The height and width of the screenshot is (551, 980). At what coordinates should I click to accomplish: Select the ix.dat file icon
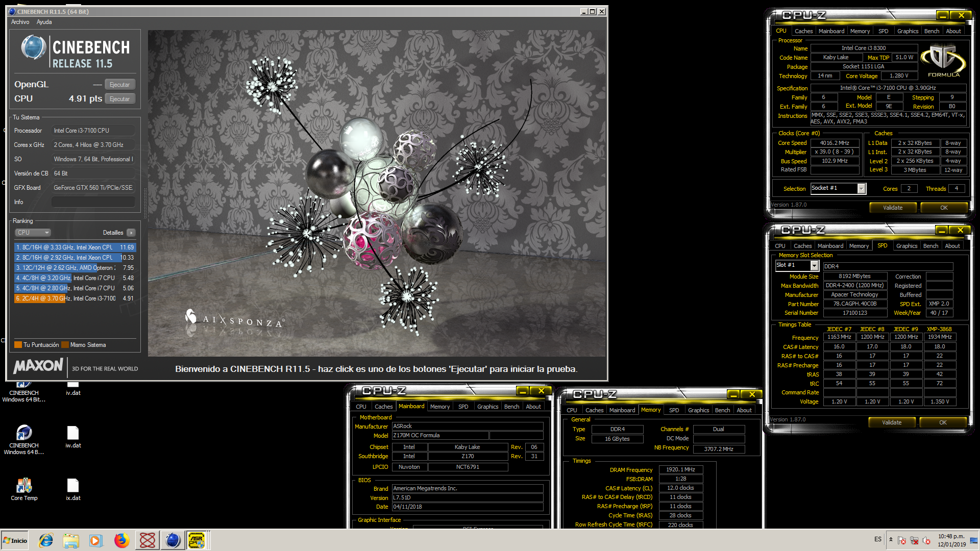[73, 490]
